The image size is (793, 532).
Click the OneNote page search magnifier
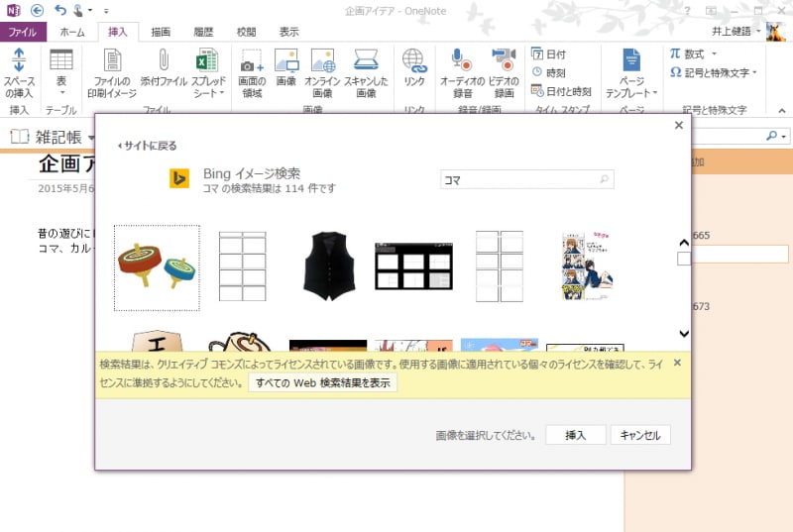point(772,136)
